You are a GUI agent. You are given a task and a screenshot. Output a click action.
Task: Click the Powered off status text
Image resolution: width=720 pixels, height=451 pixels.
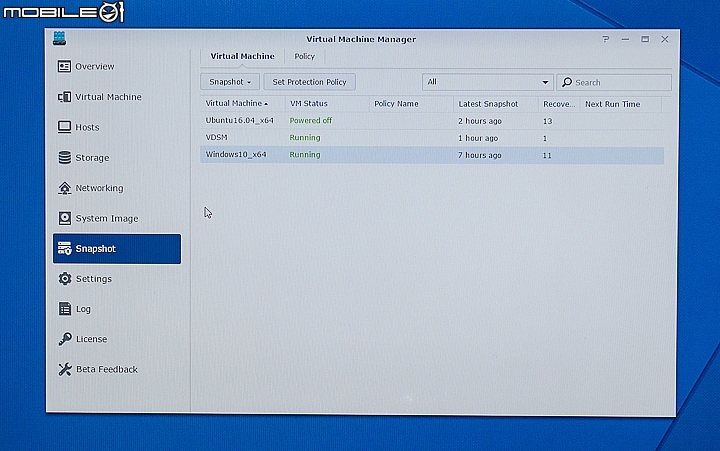[x=310, y=120]
